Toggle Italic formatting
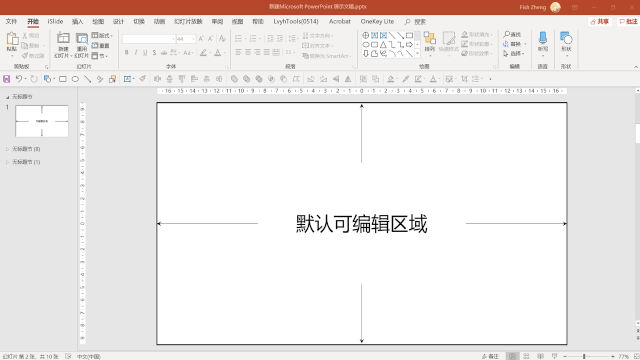 (x=136, y=53)
